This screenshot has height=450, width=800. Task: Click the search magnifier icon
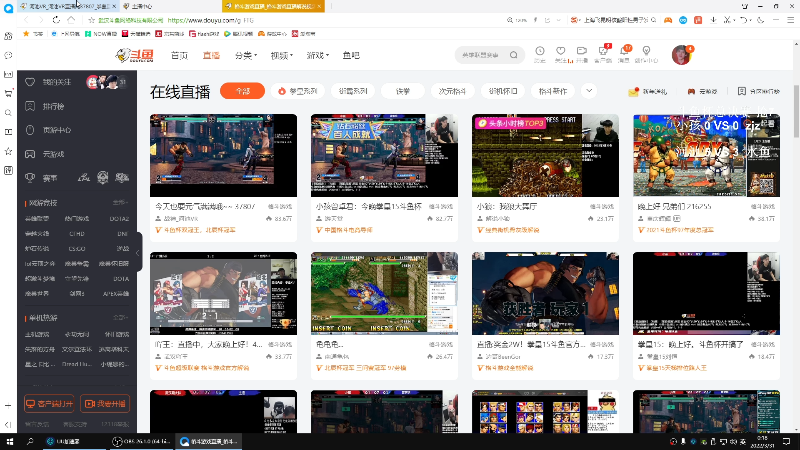click(x=514, y=55)
